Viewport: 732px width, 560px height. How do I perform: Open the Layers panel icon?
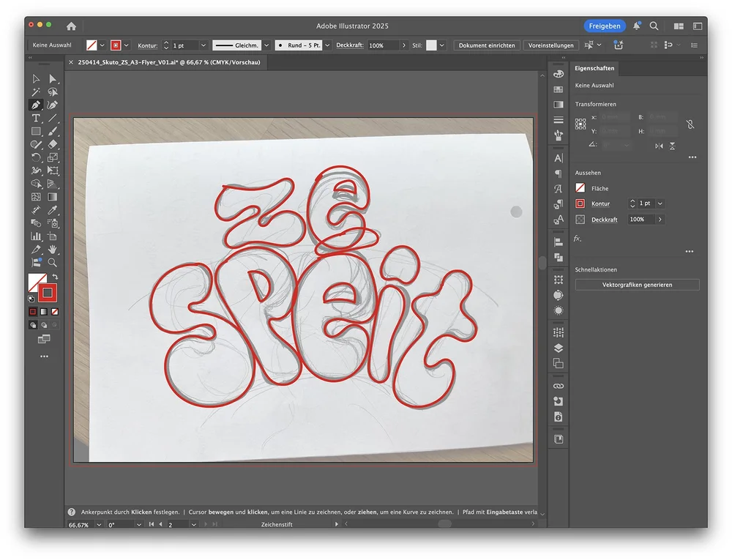[x=559, y=348]
